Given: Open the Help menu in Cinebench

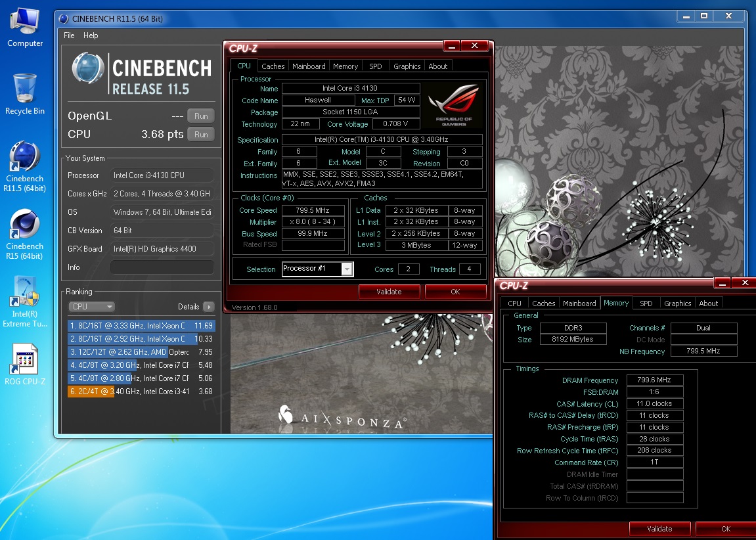Looking at the screenshot, I should [91, 35].
